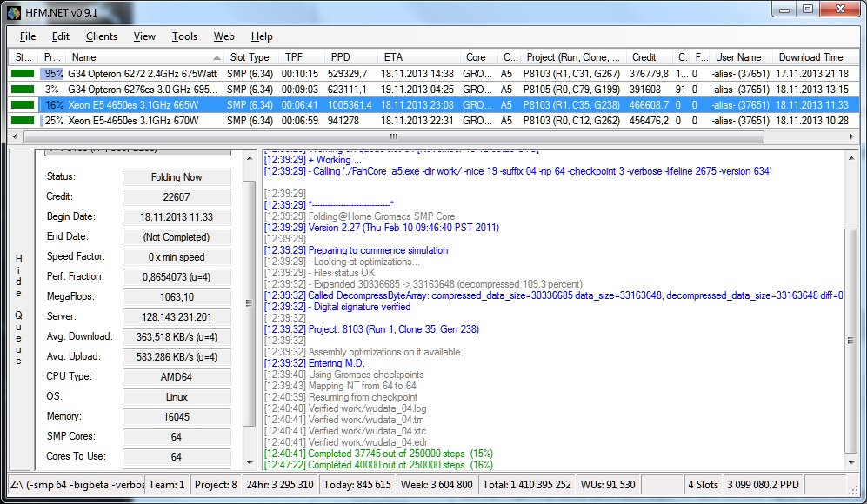Click slots table horizontal scrollbar left arrow
This screenshot has height=504, width=867.
pyautogui.click(x=15, y=136)
